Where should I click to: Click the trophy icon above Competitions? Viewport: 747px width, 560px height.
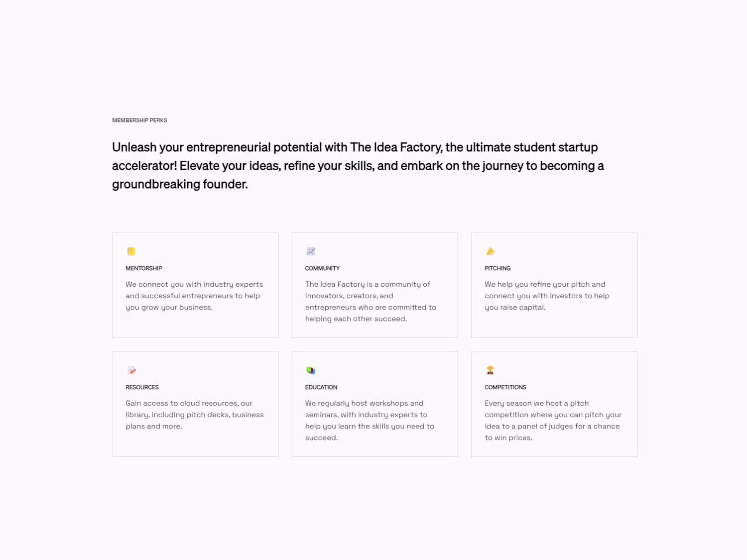point(490,370)
